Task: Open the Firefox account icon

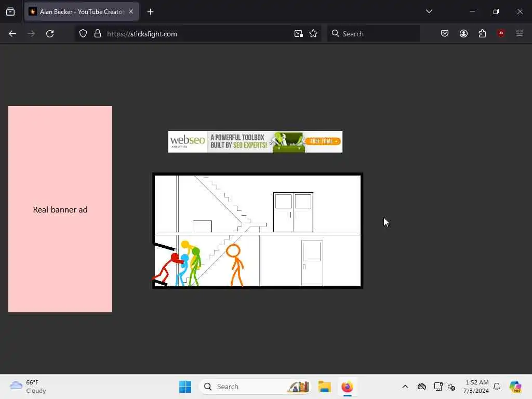Action: click(464, 33)
